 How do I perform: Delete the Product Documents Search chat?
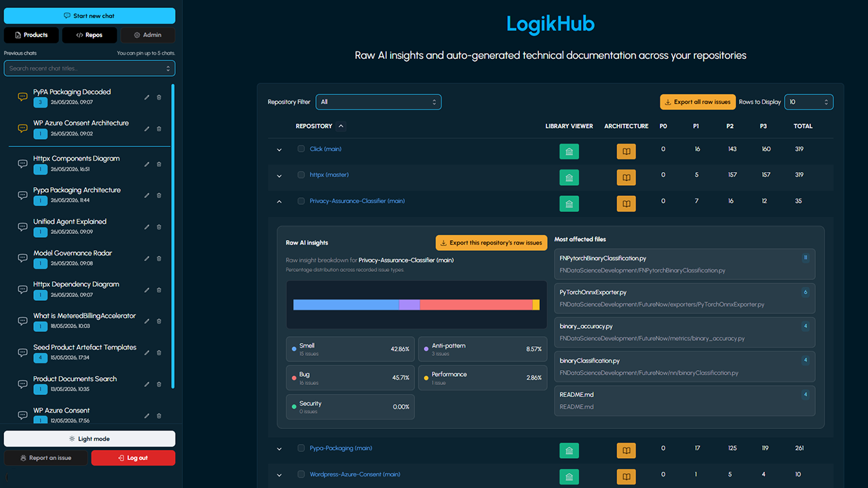159,384
